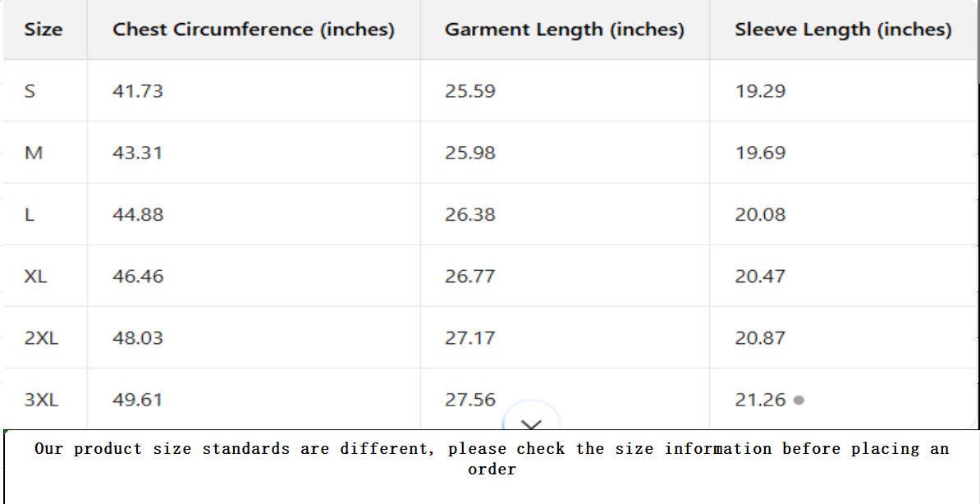This screenshot has height=504, width=980.
Task: Select the 20.87 sleeve length value
Action: tap(760, 337)
